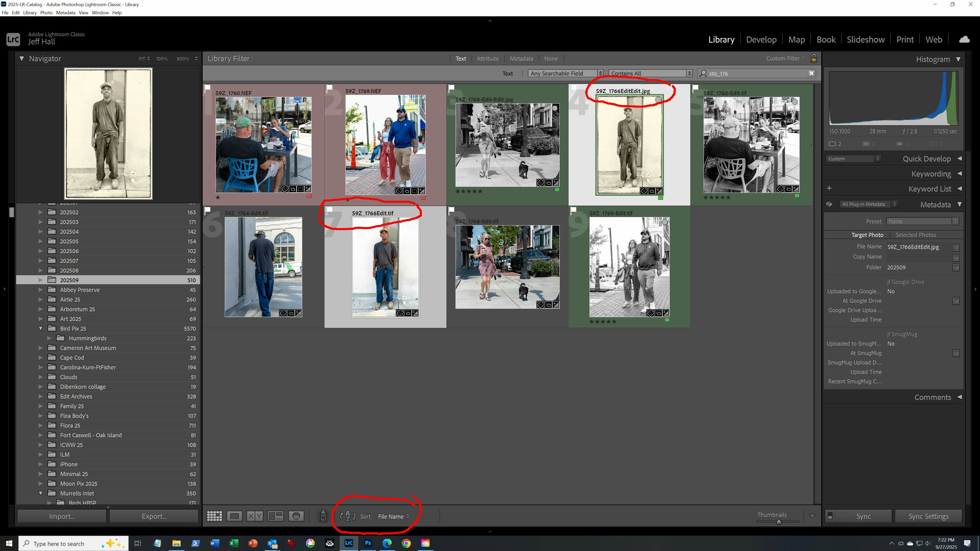This screenshot has height=551, width=980.
Task: Click the cloud sync status icon
Action: pyautogui.click(x=964, y=40)
